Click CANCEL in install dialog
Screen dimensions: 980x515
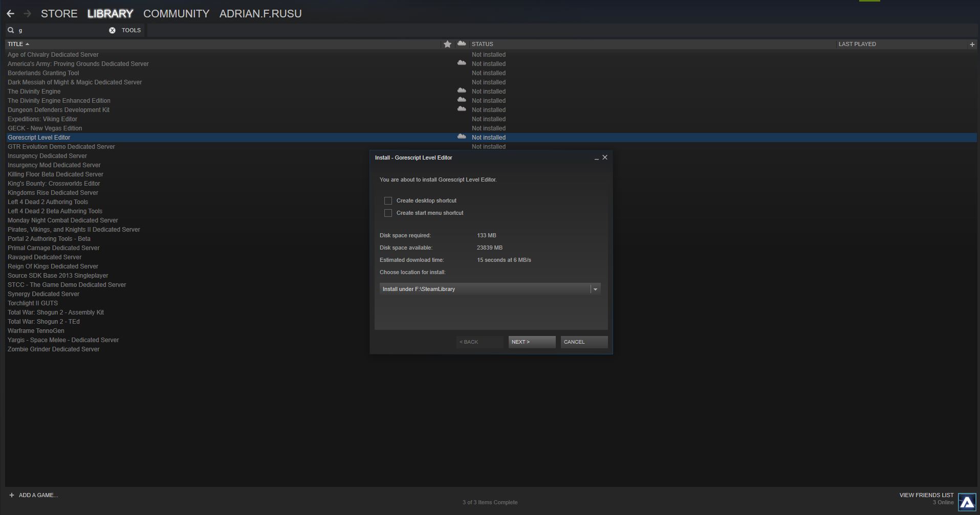point(584,342)
